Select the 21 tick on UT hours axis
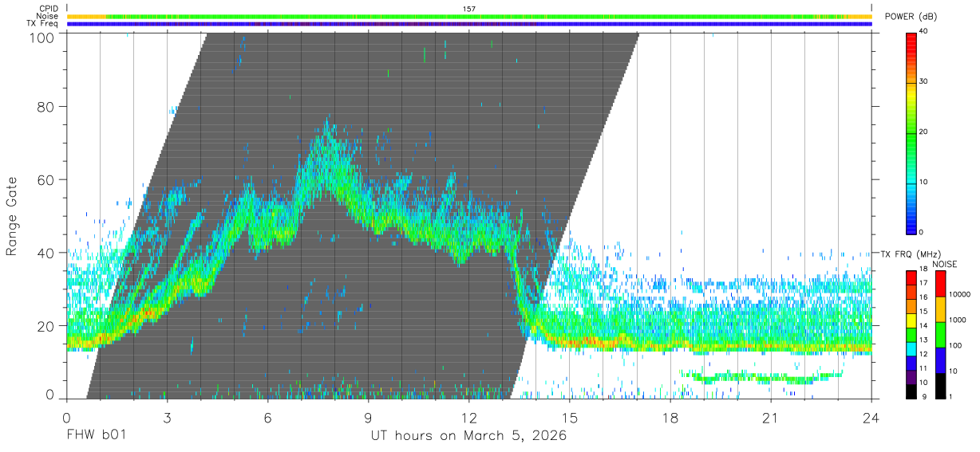Image resolution: width=980 pixels, height=452 pixels. pyautogui.click(x=771, y=419)
